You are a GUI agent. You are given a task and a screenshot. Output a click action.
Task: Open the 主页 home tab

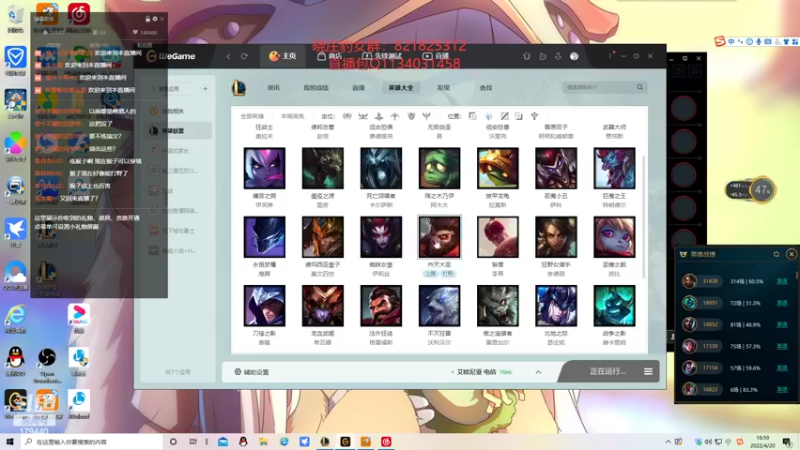pos(283,56)
